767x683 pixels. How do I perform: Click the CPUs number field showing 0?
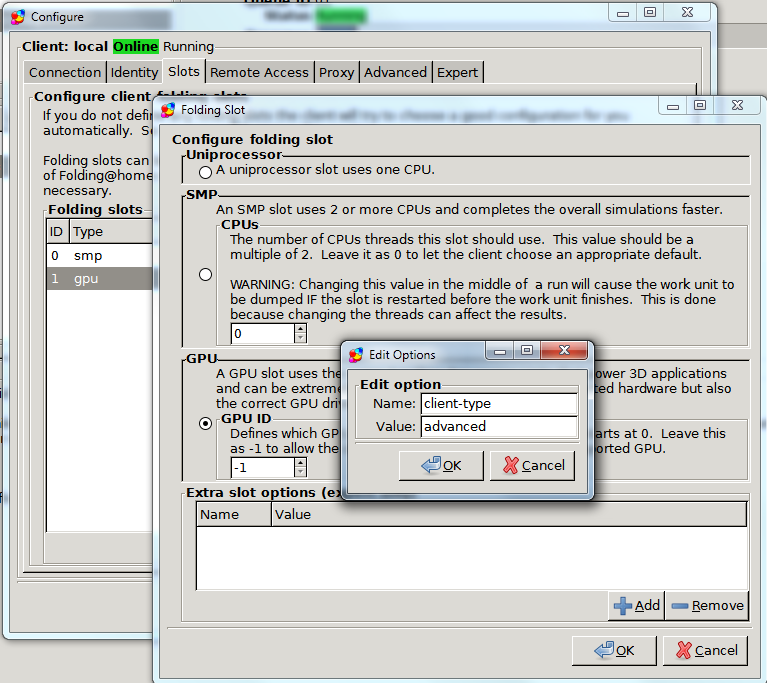(x=263, y=334)
